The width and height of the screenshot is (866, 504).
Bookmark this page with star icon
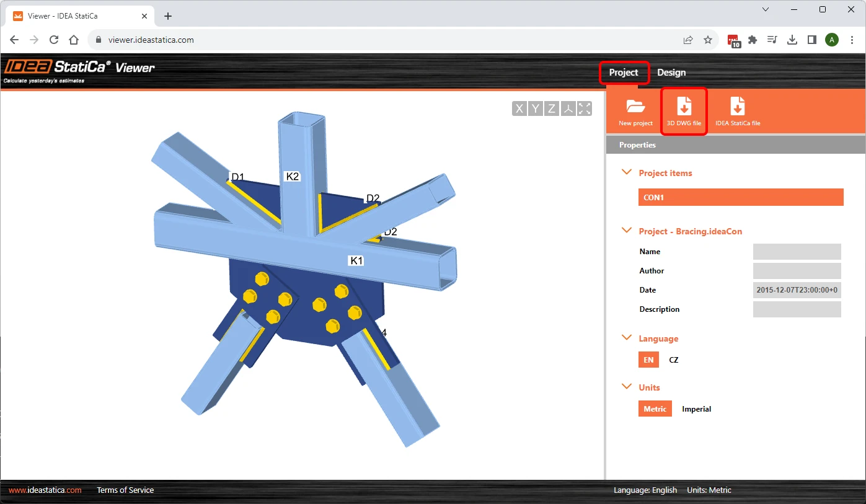708,40
